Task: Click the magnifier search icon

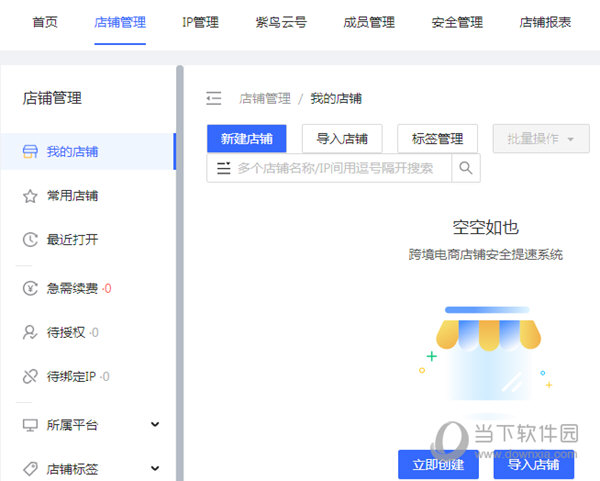Action: (x=465, y=168)
